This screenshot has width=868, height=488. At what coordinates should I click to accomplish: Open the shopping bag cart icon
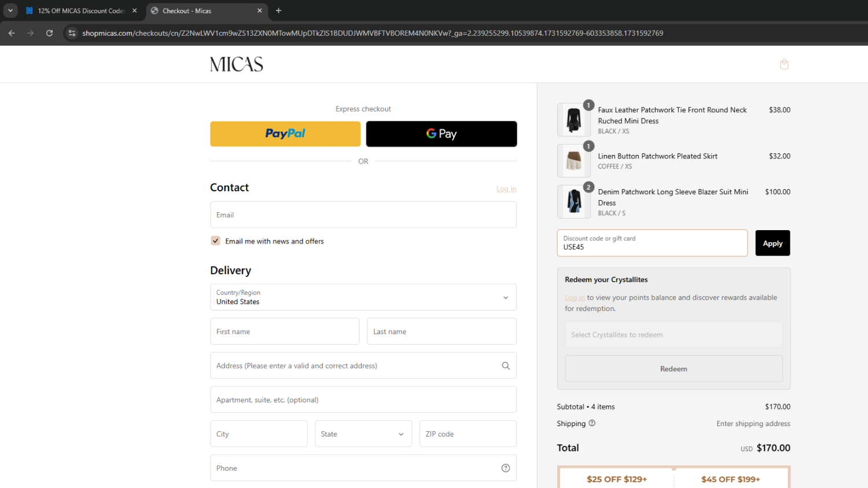784,64
